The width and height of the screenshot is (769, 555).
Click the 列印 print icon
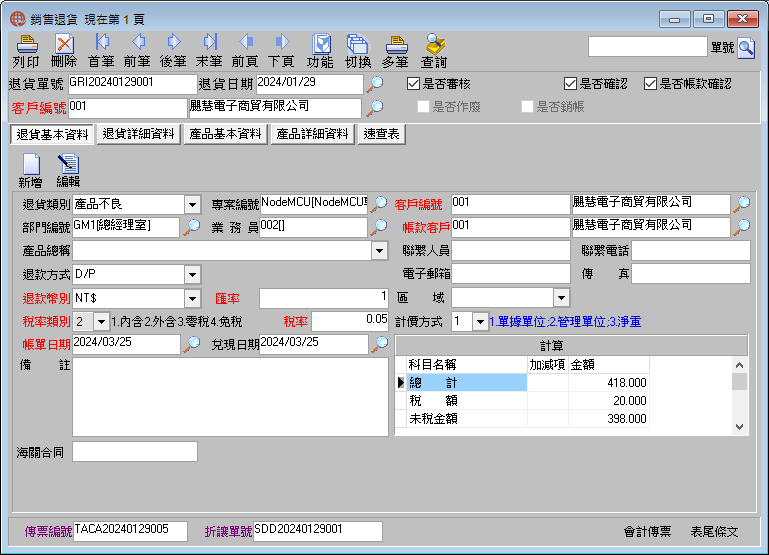coord(26,51)
